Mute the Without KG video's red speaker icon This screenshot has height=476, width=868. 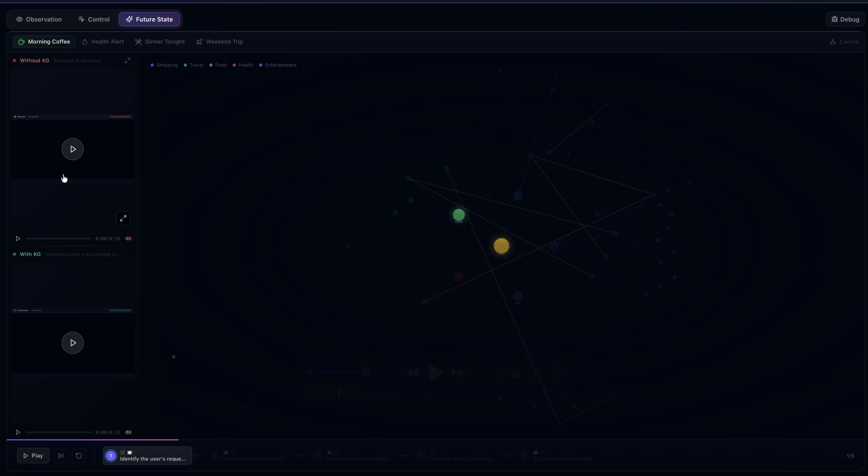128,239
